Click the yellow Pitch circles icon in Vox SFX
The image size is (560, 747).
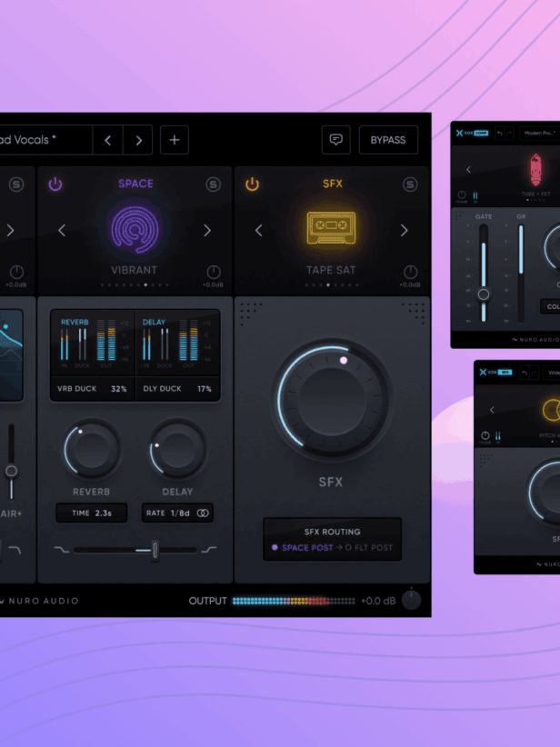pyautogui.click(x=552, y=409)
